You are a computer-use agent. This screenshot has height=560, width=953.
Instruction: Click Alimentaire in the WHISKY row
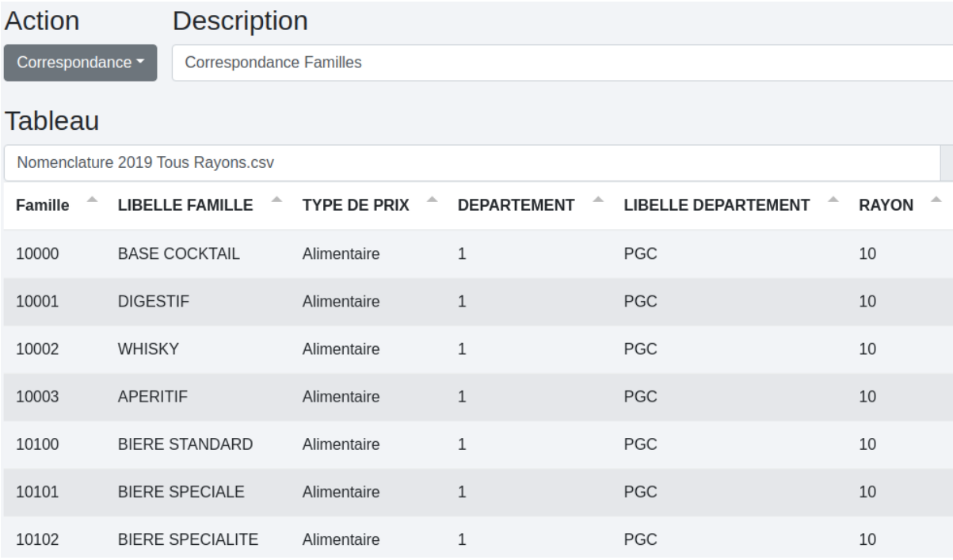click(x=341, y=349)
